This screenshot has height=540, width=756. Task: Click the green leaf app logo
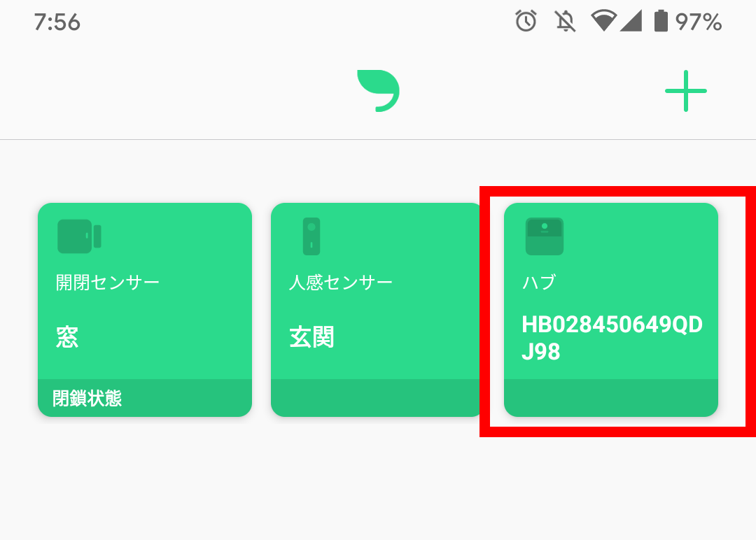[x=379, y=90]
